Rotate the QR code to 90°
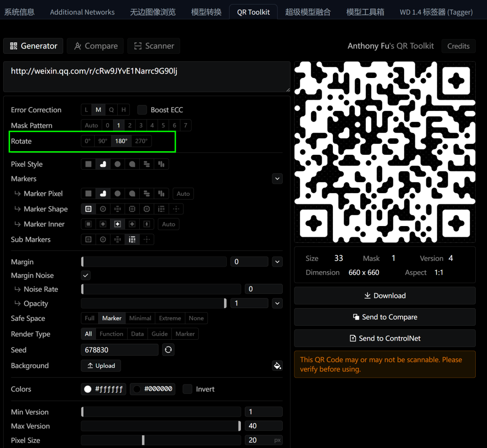487x448 pixels. pyautogui.click(x=103, y=141)
